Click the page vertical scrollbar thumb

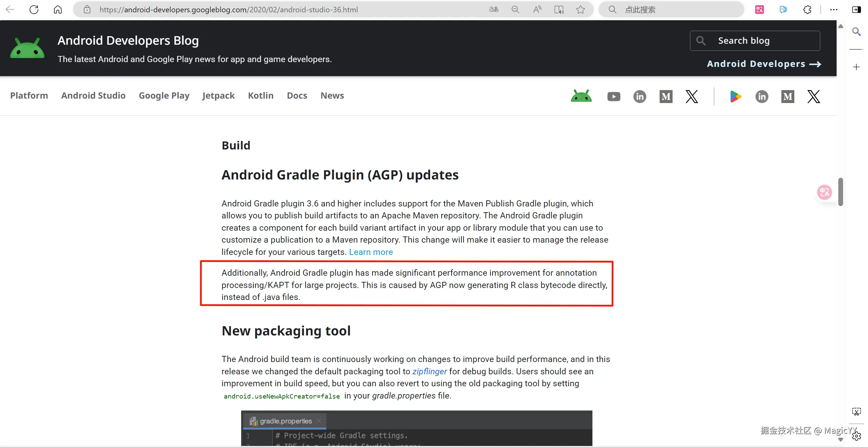(841, 192)
